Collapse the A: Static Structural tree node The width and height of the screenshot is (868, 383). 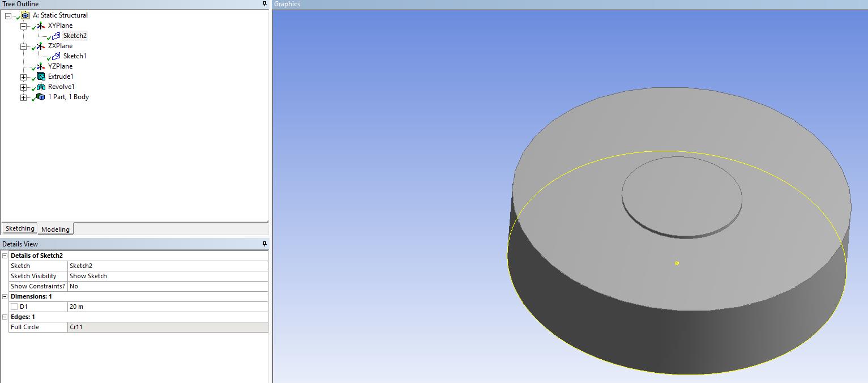(8, 16)
